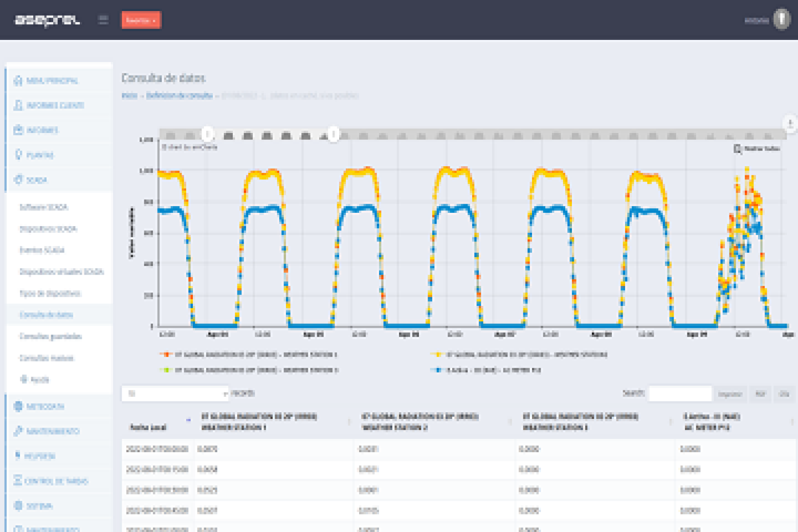The height and width of the screenshot is (532, 798).
Task: Expand the Mantenimiento sidebar section
Action: click(x=53, y=431)
